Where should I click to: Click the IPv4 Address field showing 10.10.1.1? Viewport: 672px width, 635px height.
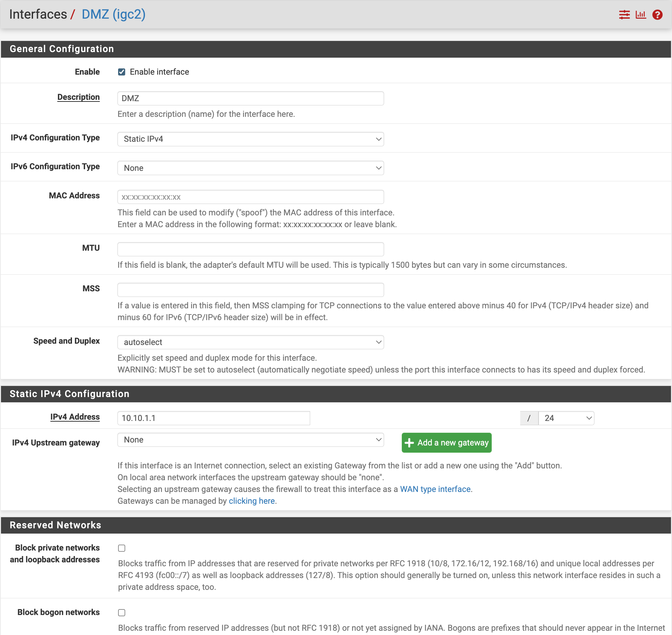tap(214, 418)
